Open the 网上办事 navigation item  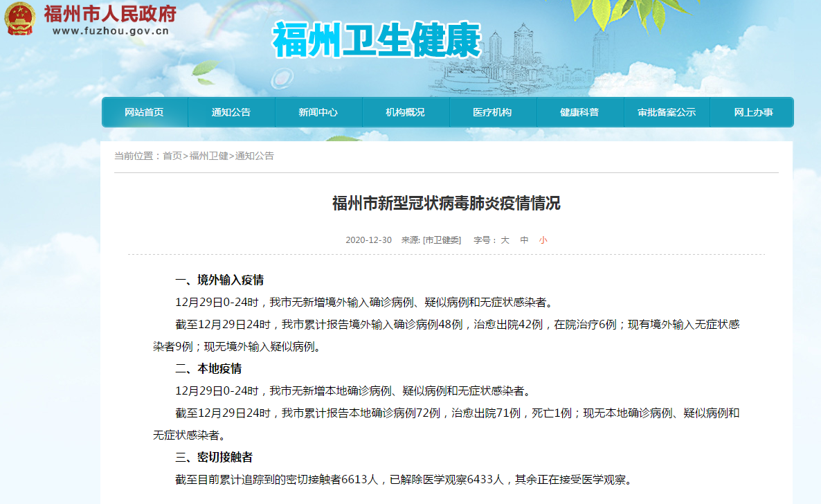click(x=753, y=112)
